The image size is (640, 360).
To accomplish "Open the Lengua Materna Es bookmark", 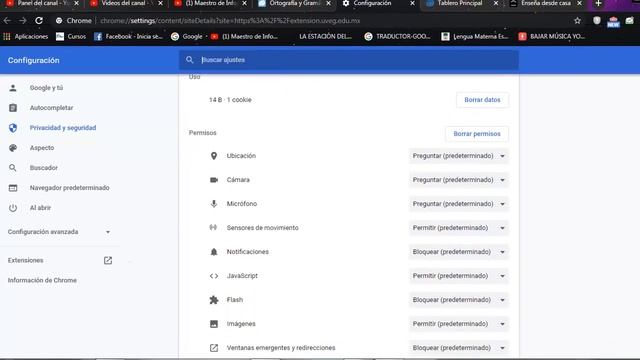I will 475,36.
